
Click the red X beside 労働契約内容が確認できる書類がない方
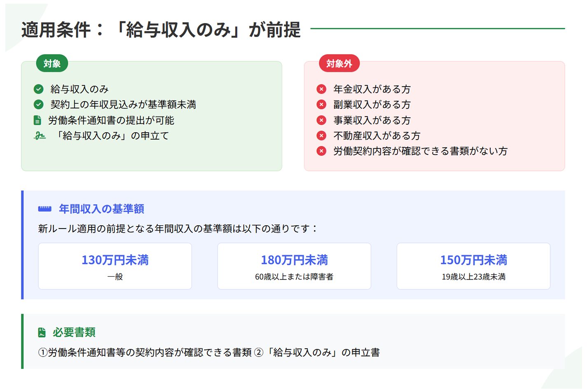click(x=321, y=151)
